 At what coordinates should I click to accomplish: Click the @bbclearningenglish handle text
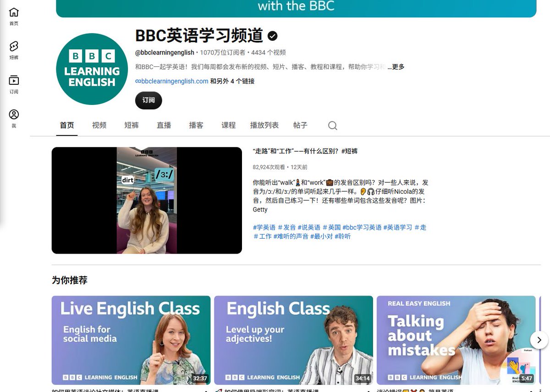point(165,53)
